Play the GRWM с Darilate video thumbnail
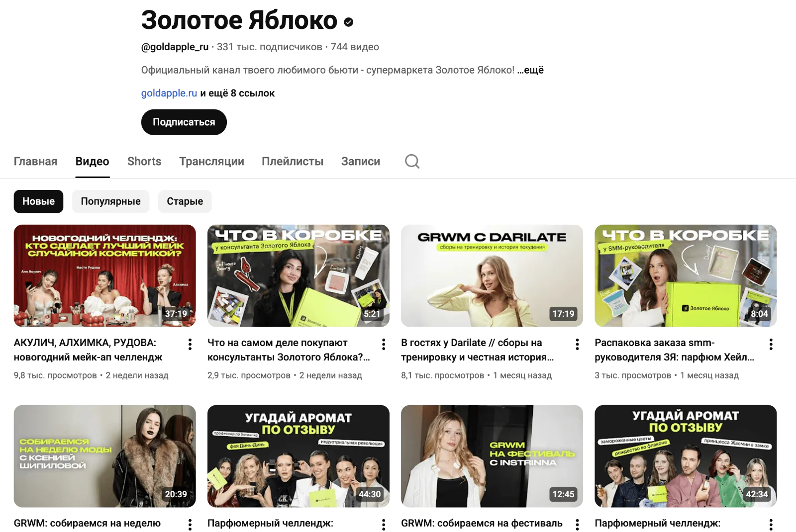This screenshot has height=532, width=796. pyautogui.click(x=492, y=276)
